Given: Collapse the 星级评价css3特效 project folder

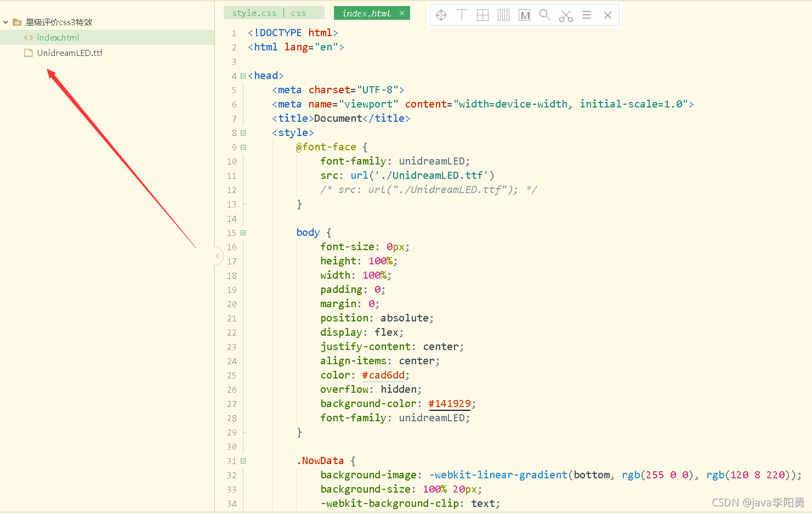Looking at the screenshot, I should (x=5, y=22).
